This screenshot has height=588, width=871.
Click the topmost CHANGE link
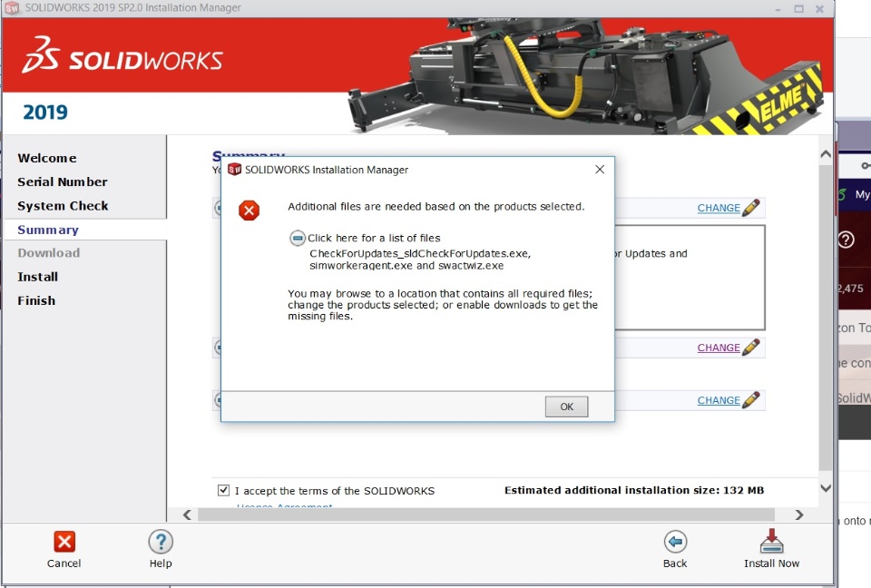click(719, 208)
